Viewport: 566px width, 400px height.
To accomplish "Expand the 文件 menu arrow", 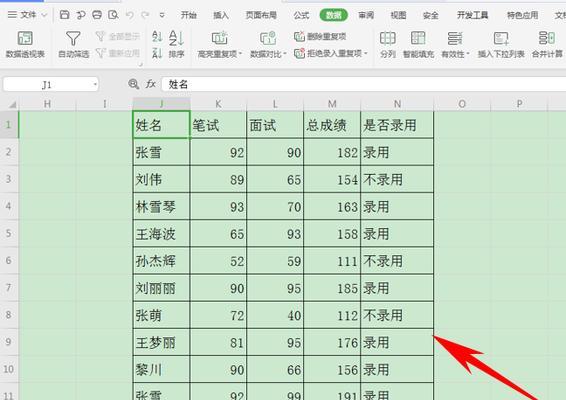I will coord(44,15).
